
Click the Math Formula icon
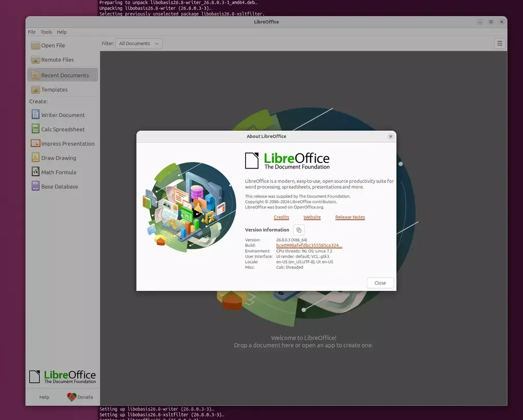tap(35, 172)
